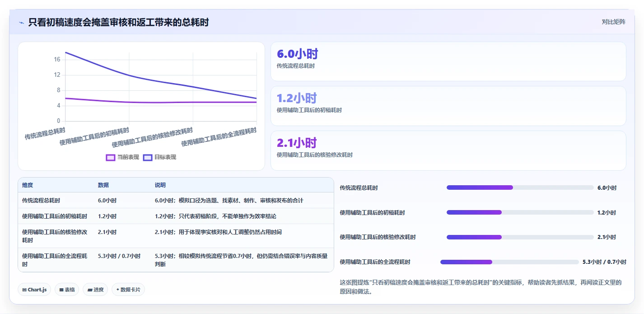The width and height of the screenshot is (644, 314).
Task: Click progress bar for 使用辅助工具后的全流程耗时
Action: (x=509, y=262)
